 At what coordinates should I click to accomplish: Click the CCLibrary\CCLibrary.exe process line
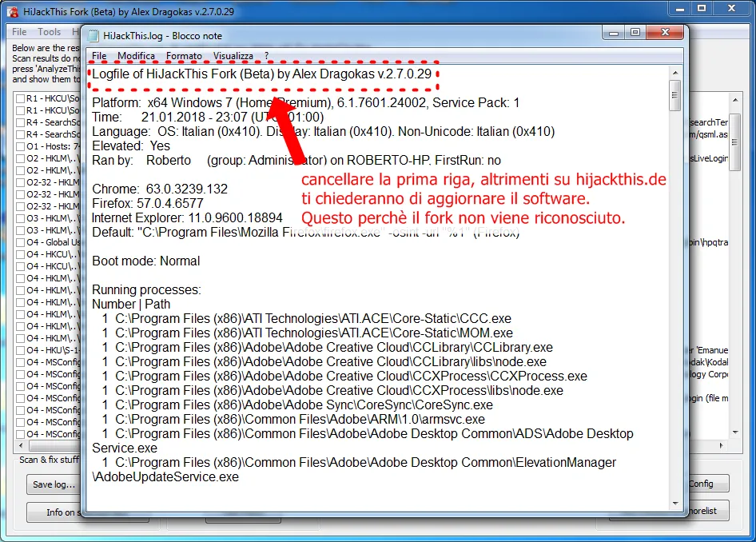point(327,347)
